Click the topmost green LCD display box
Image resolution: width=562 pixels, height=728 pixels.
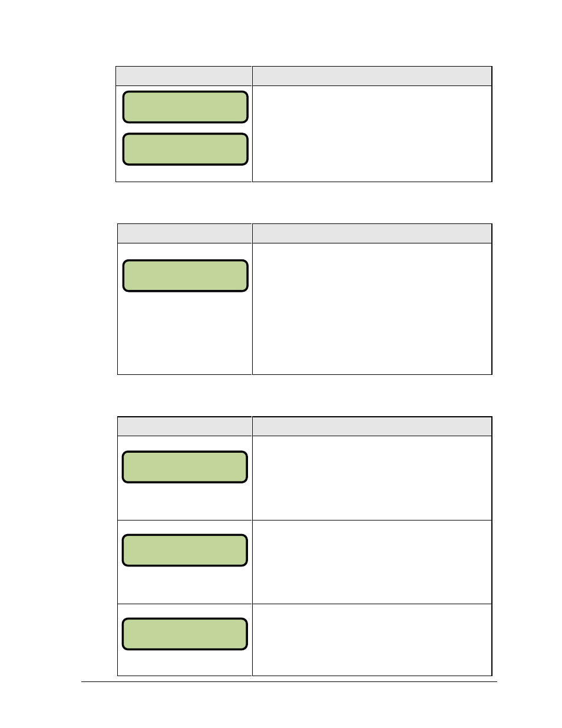point(185,107)
